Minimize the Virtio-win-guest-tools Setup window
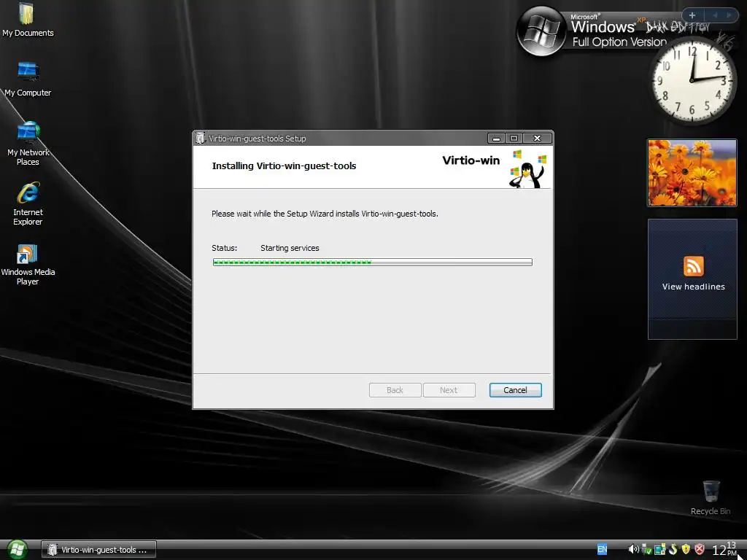The width and height of the screenshot is (747, 560). coord(496,138)
